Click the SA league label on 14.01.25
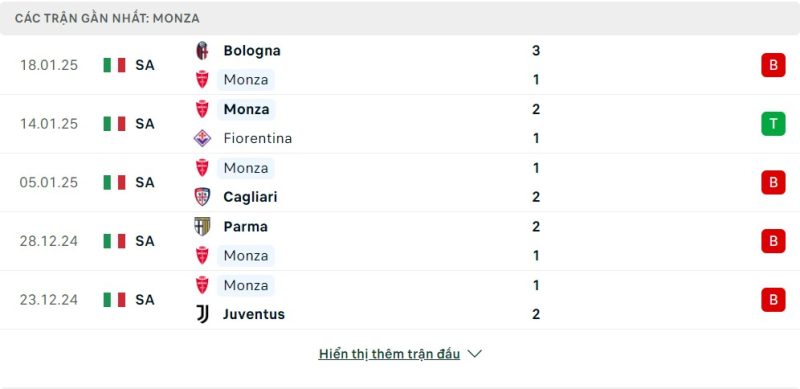This screenshot has width=800, height=389. pos(145,124)
